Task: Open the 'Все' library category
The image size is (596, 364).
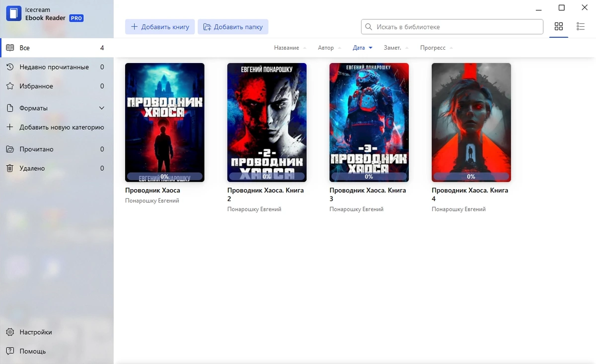Action: tap(57, 48)
